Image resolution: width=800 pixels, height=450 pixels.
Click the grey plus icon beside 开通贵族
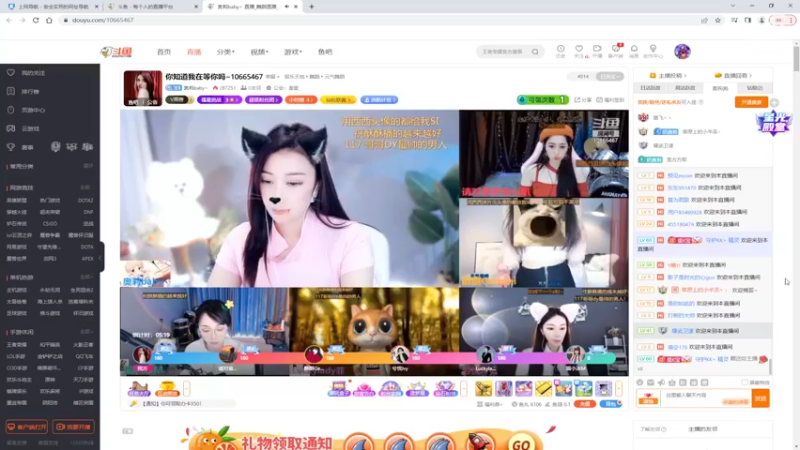point(774,103)
